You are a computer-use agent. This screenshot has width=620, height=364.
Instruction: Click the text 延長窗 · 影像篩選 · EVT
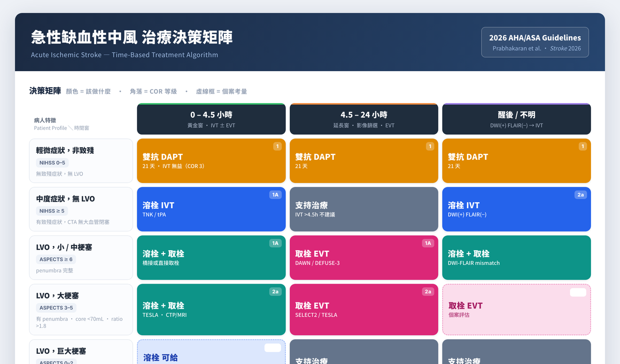click(x=364, y=125)
